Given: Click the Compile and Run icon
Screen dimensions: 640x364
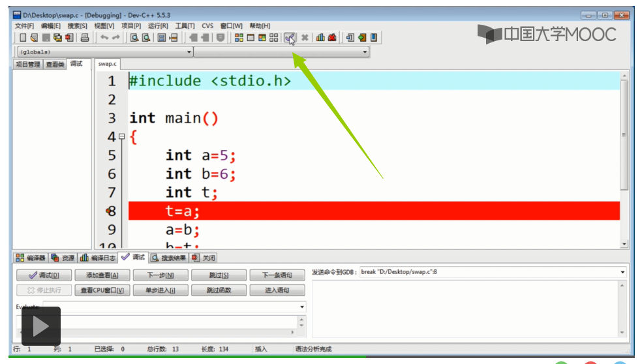Looking at the screenshot, I should pyautogui.click(x=262, y=38).
